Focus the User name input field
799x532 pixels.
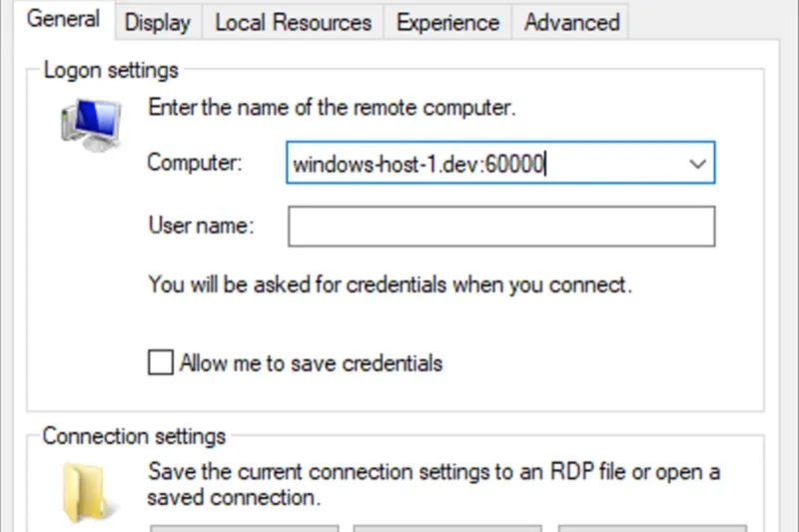point(501,227)
